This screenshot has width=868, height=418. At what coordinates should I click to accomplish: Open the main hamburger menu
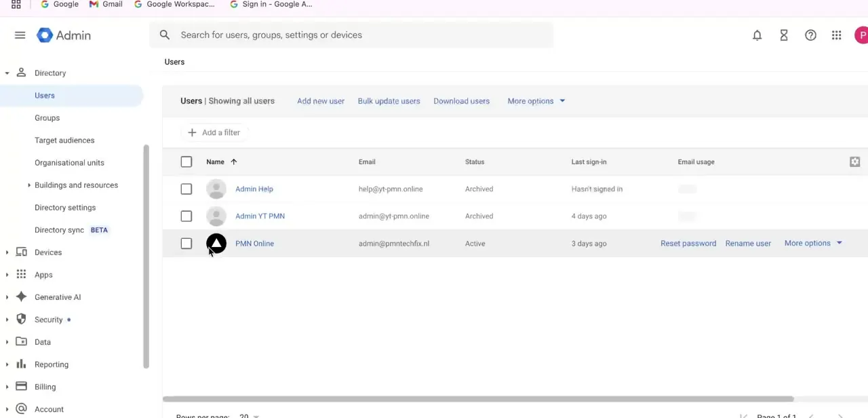[x=20, y=35]
